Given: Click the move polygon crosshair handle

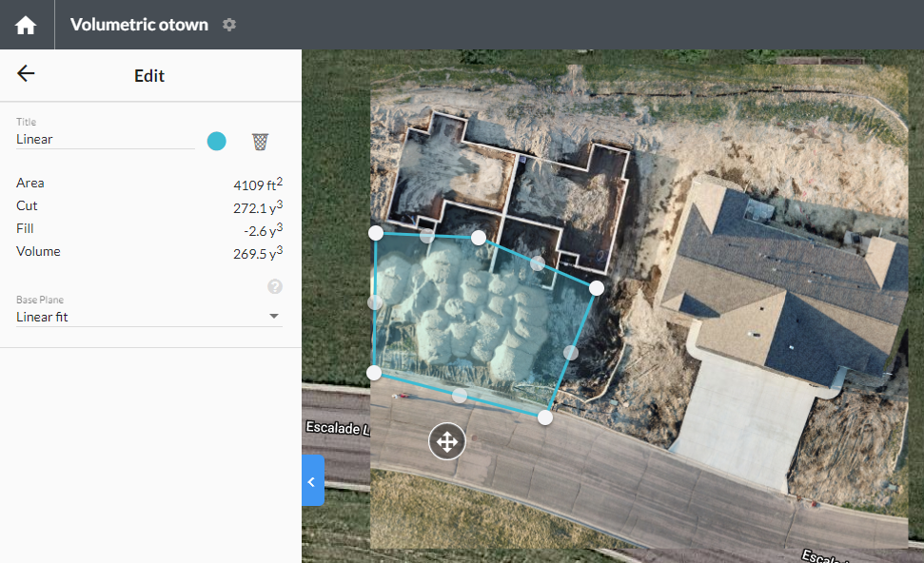Looking at the screenshot, I should click(x=446, y=441).
